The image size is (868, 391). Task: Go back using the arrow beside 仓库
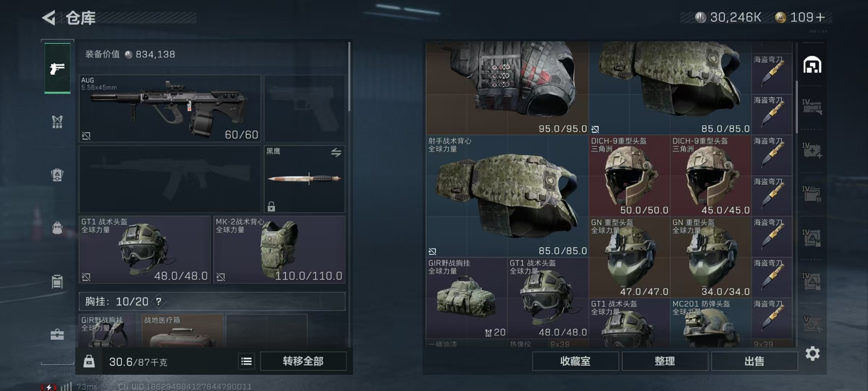[49, 18]
